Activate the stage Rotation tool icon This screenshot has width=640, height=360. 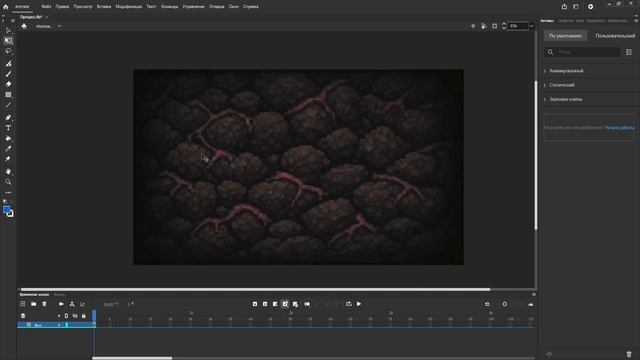tap(484, 26)
